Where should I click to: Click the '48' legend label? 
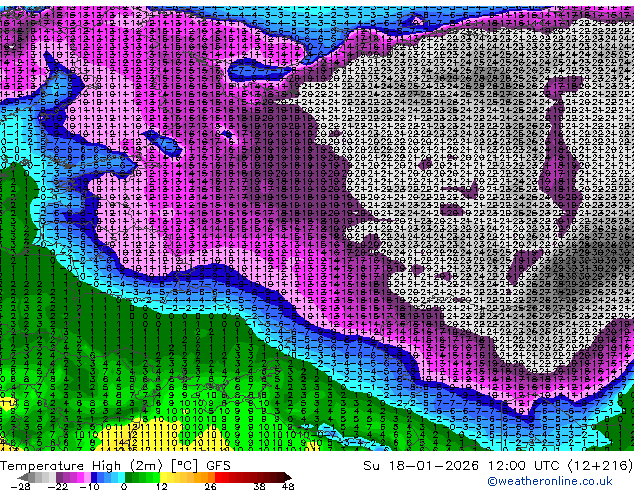(288, 486)
